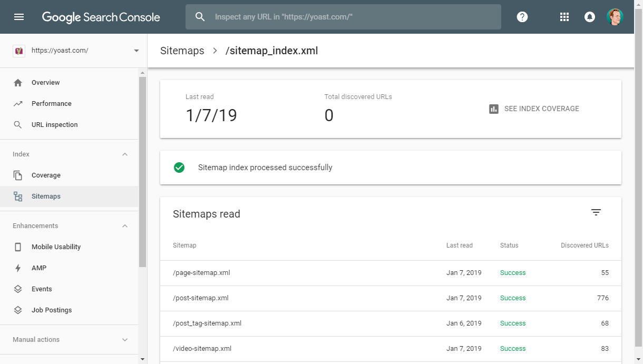This screenshot has height=364, width=643.
Task: Click the Performance trend icon
Action: pyautogui.click(x=17, y=103)
